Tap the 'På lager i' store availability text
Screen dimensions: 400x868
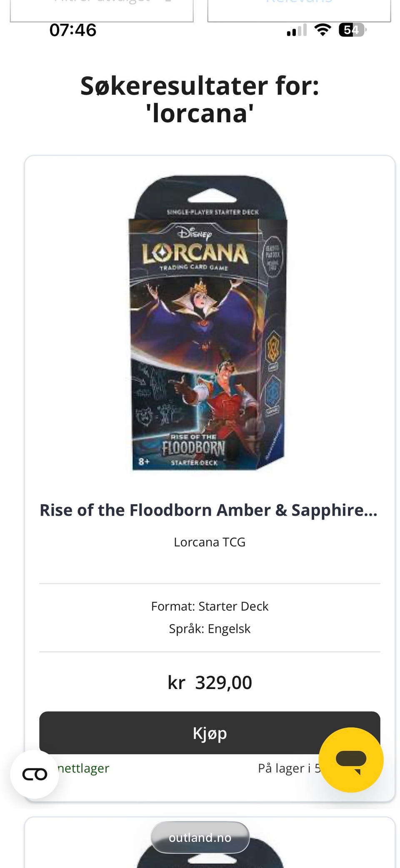(x=287, y=768)
